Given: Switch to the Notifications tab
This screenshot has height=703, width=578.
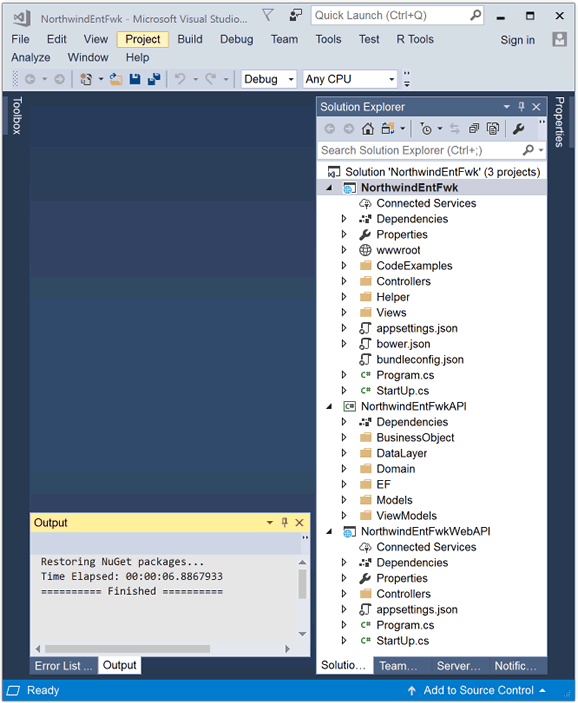Looking at the screenshot, I should (x=516, y=666).
